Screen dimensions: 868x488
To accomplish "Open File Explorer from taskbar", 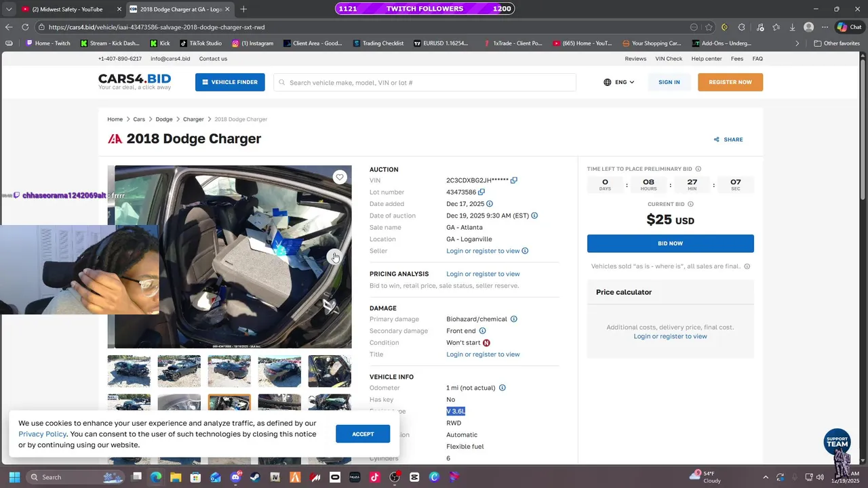I will 176,477.
